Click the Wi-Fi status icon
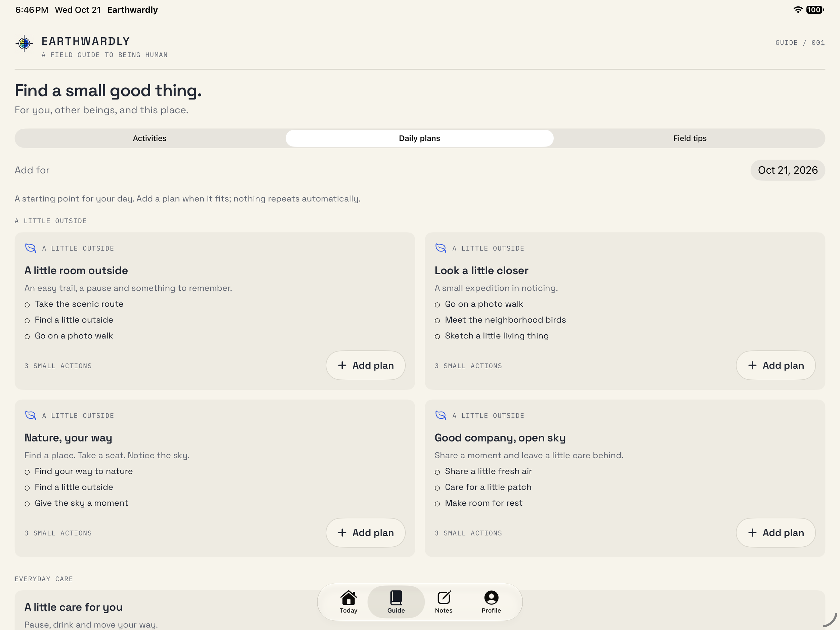 pyautogui.click(x=798, y=10)
